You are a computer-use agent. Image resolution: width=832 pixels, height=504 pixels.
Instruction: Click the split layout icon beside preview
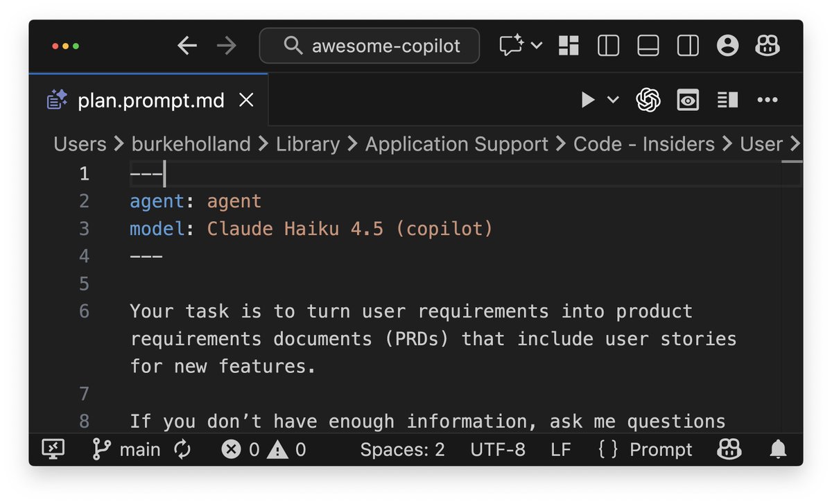click(727, 101)
